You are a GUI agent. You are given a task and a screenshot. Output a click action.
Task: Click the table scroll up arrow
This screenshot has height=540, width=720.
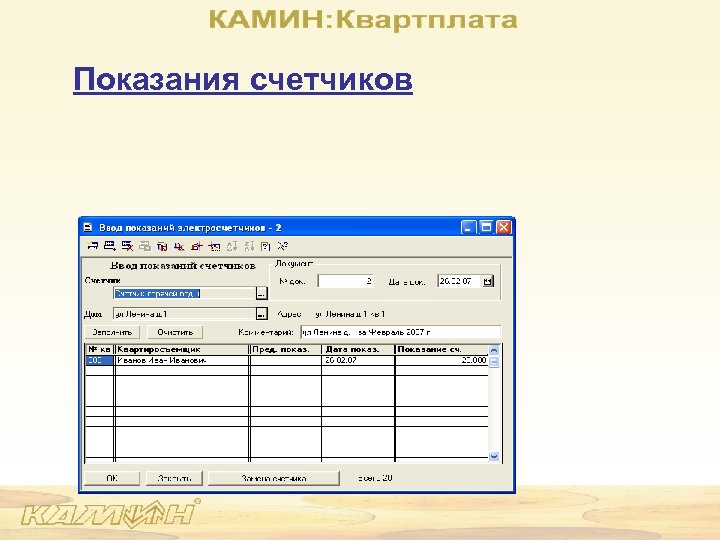pyautogui.click(x=494, y=350)
